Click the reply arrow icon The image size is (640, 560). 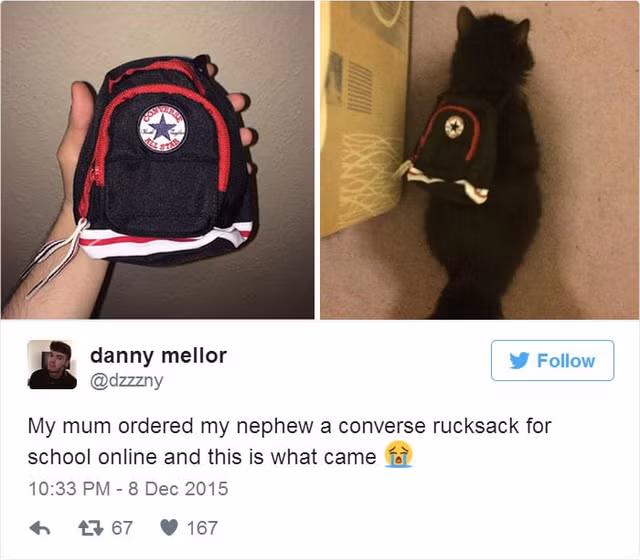(40, 528)
